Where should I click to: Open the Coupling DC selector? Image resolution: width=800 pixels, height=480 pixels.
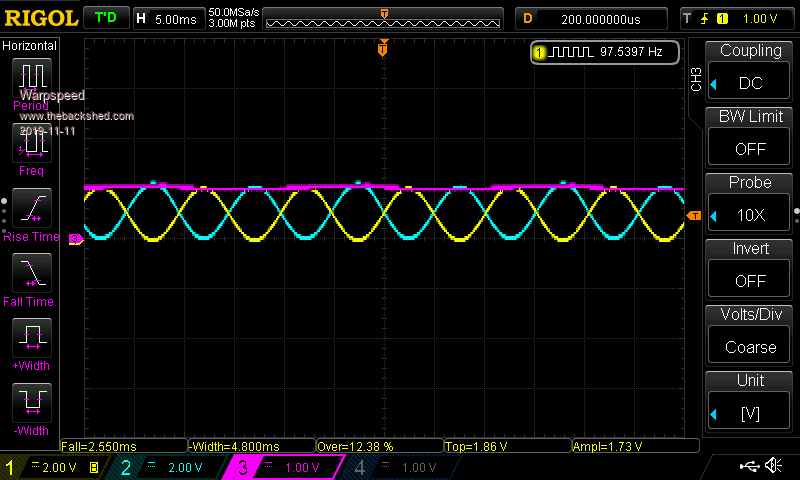[750, 83]
